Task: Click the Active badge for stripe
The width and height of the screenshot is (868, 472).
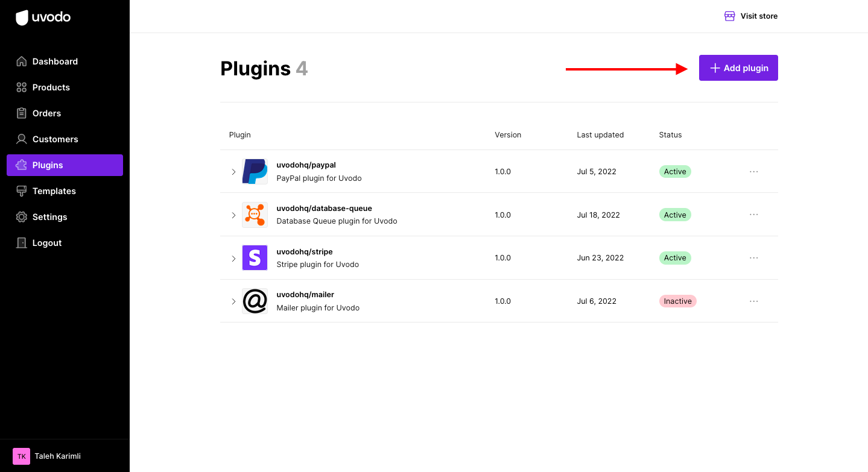Action: click(x=675, y=258)
